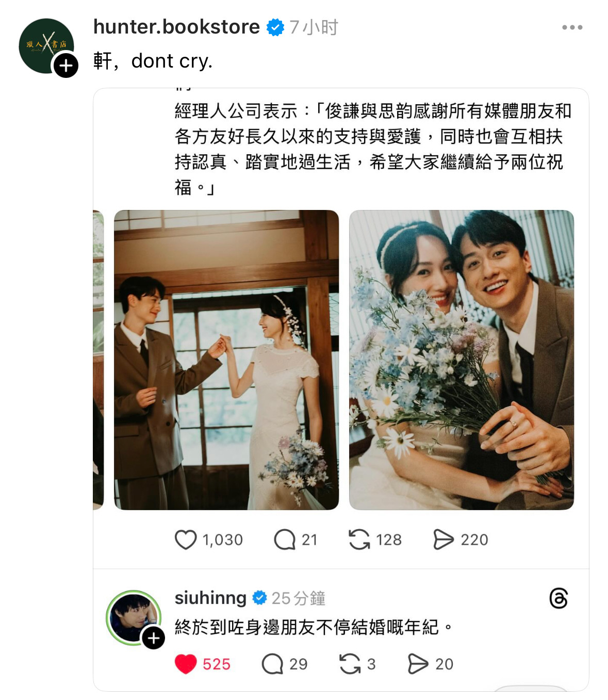608x700 pixels.
Task: Open the siuhinng profile picture
Action: click(x=134, y=617)
